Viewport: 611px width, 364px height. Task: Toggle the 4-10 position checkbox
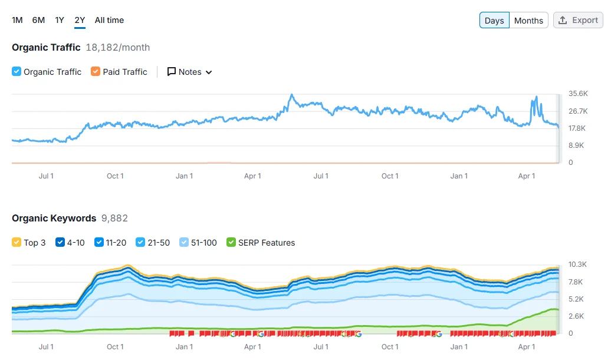[60, 243]
